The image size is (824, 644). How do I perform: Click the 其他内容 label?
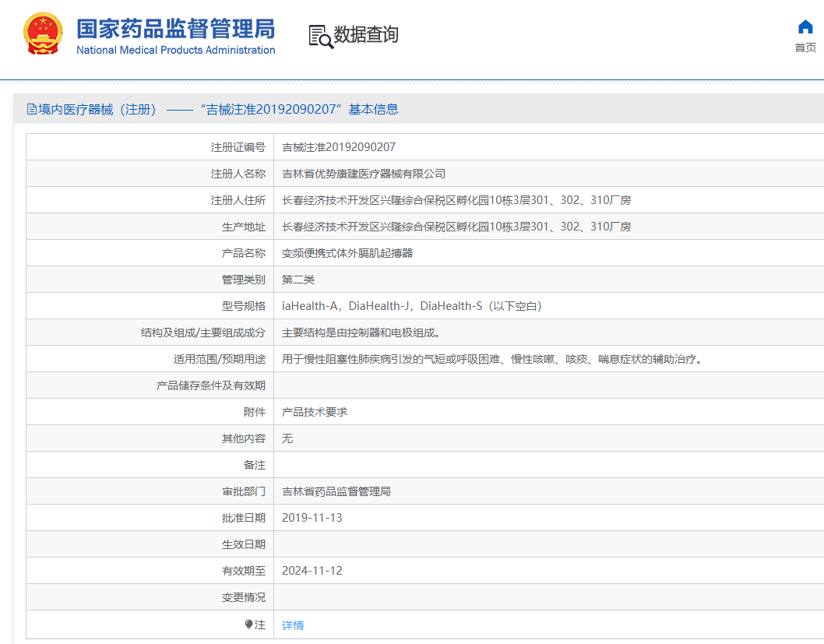[243, 438]
